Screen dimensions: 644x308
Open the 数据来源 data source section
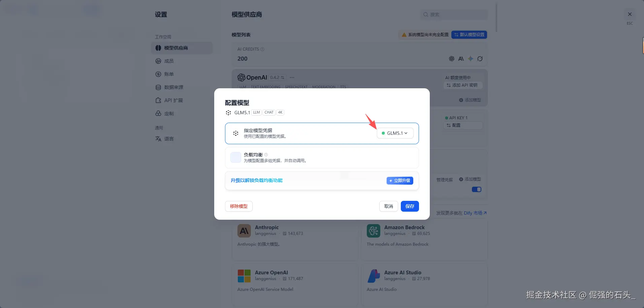(182, 87)
